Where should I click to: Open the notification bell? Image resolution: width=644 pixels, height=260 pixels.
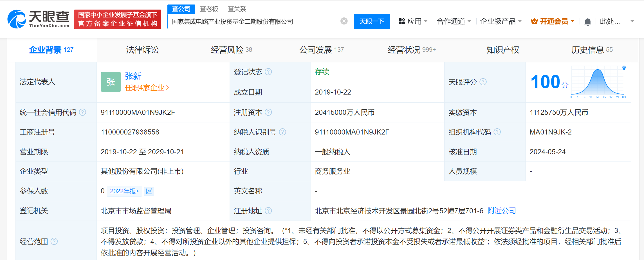(x=587, y=22)
